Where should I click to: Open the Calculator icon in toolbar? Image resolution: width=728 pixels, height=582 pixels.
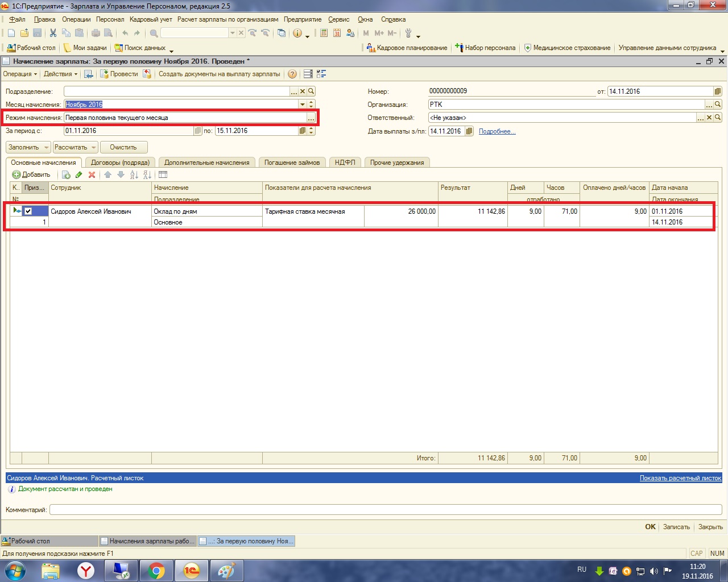coord(324,33)
